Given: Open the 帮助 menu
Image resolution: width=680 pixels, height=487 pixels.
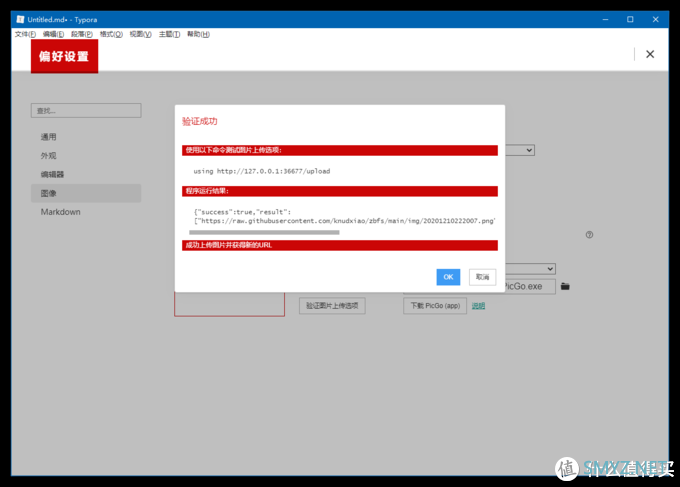Looking at the screenshot, I should click(x=197, y=34).
